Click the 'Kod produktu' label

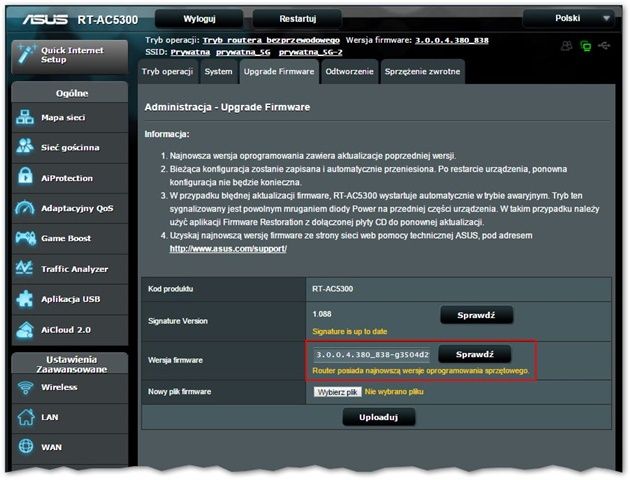point(171,289)
